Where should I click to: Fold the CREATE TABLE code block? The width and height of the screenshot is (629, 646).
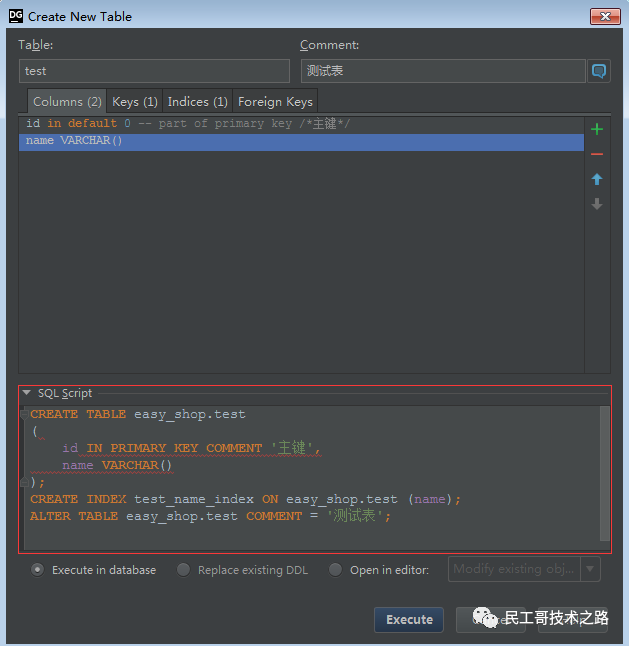tap(24, 414)
